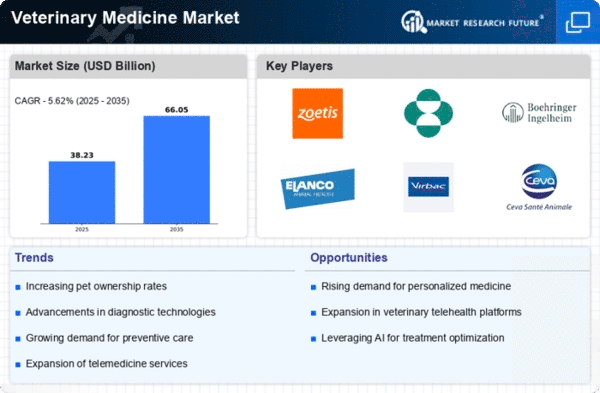Click the Opportunities section heading
The image size is (600, 393).
tap(349, 258)
